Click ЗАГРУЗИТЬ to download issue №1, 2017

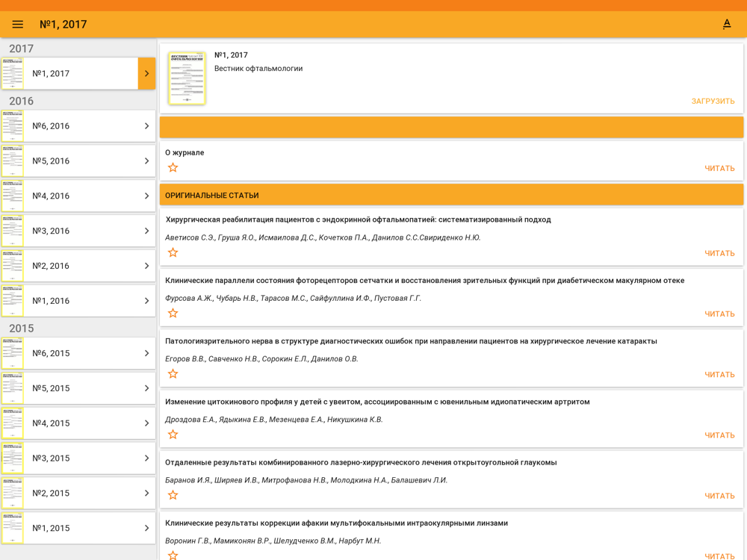pyautogui.click(x=713, y=101)
